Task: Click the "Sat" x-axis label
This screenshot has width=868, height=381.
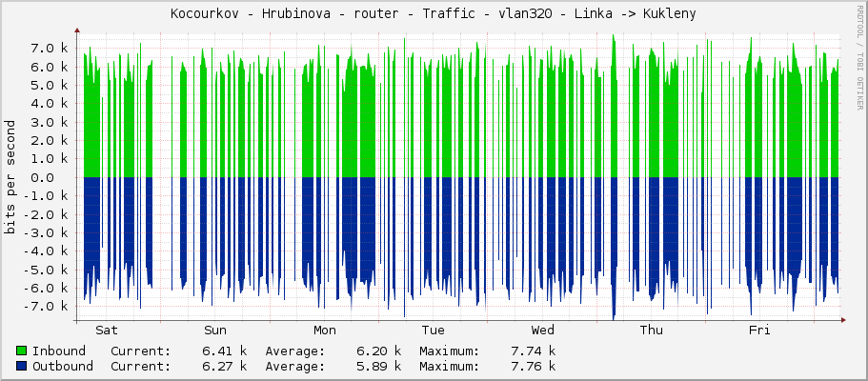Action: click(107, 331)
